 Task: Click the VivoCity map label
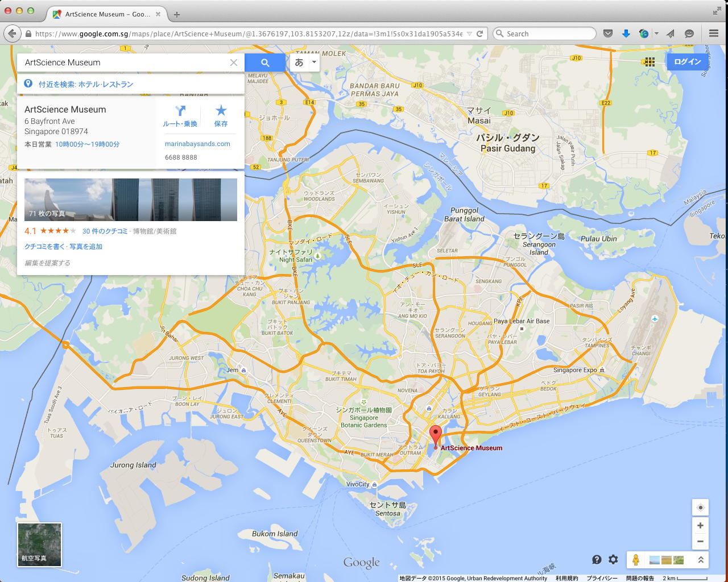tap(358, 484)
